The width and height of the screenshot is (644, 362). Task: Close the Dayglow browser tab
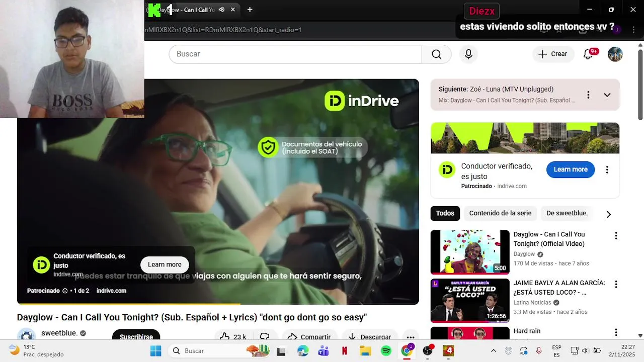[232, 10]
